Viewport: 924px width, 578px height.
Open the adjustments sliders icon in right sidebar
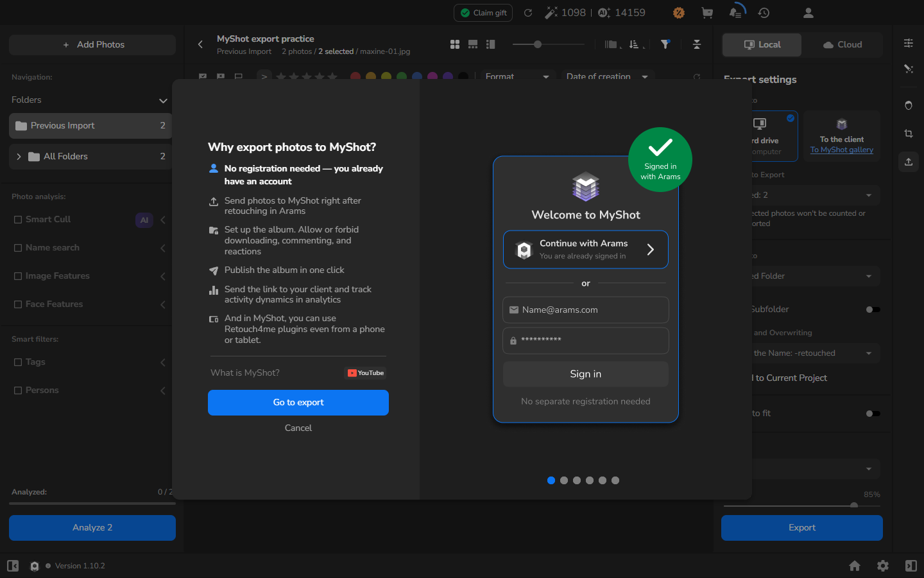pyautogui.click(x=909, y=43)
